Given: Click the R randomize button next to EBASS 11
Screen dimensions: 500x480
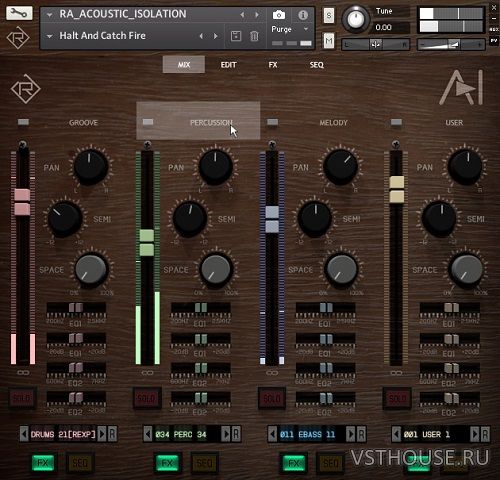Looking at the screenshot, I should (361, 434).
